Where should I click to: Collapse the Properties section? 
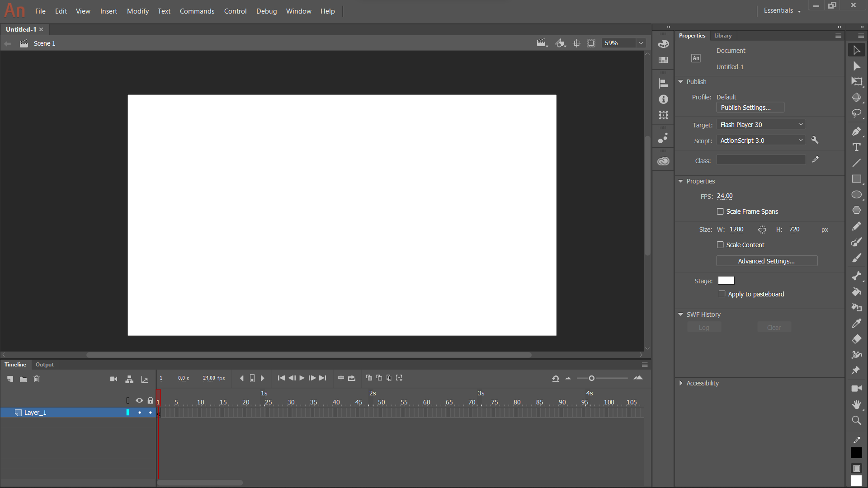tap(680, 181)
